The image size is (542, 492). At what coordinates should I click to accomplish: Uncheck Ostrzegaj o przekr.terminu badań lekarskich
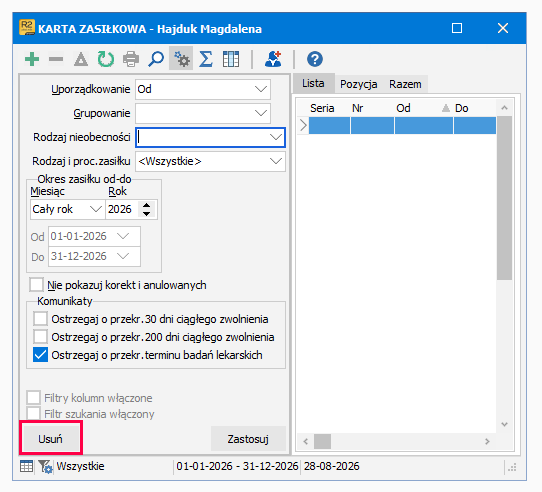click(40, 355)
